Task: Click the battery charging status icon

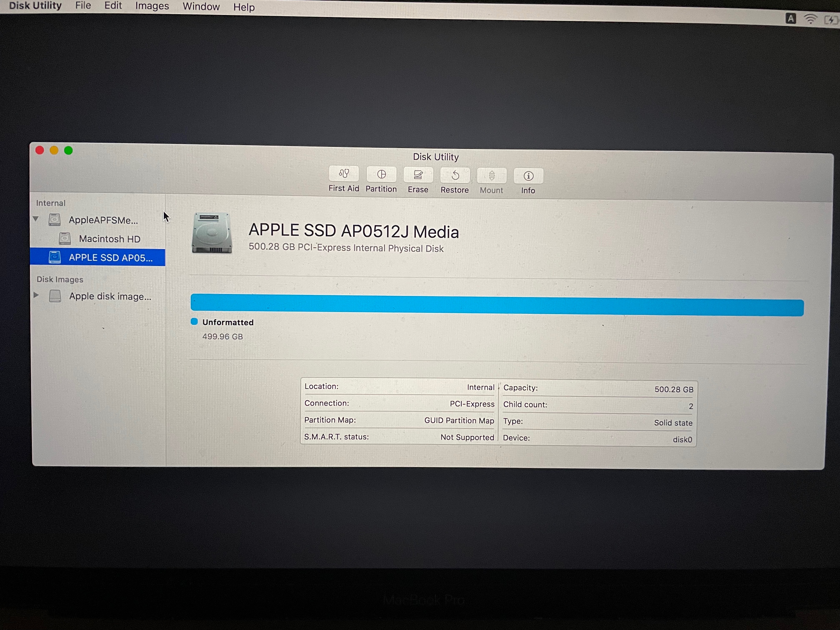Action: (832, 20)
